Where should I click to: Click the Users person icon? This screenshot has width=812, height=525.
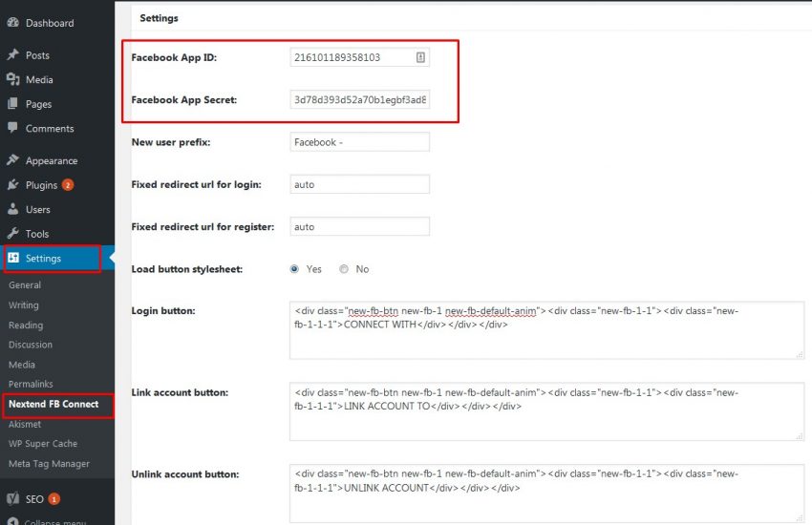click(x=13, y=209)
